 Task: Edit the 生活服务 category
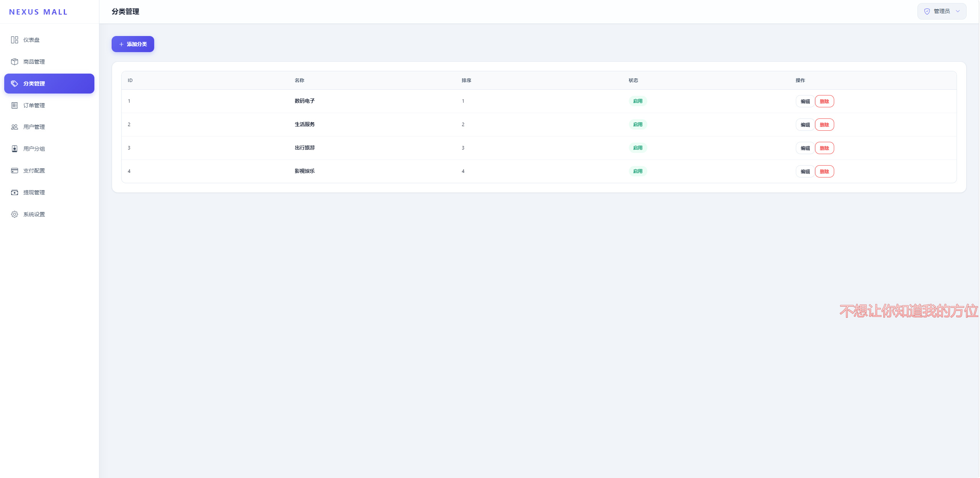coord(805,125)
